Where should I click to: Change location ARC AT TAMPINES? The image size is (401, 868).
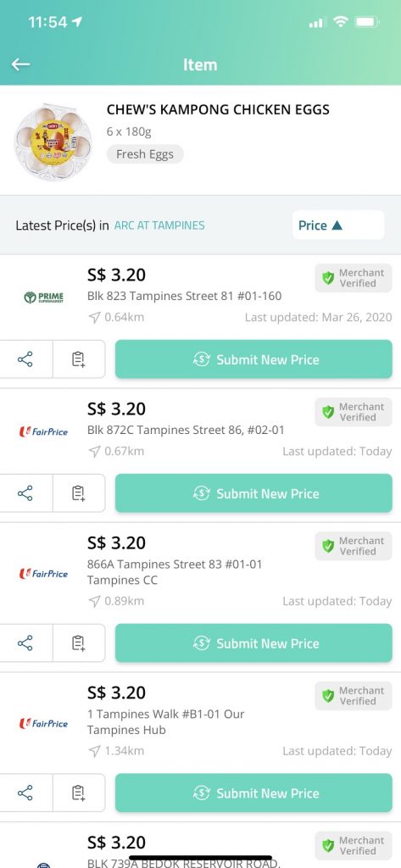click(x=159, y=225)
